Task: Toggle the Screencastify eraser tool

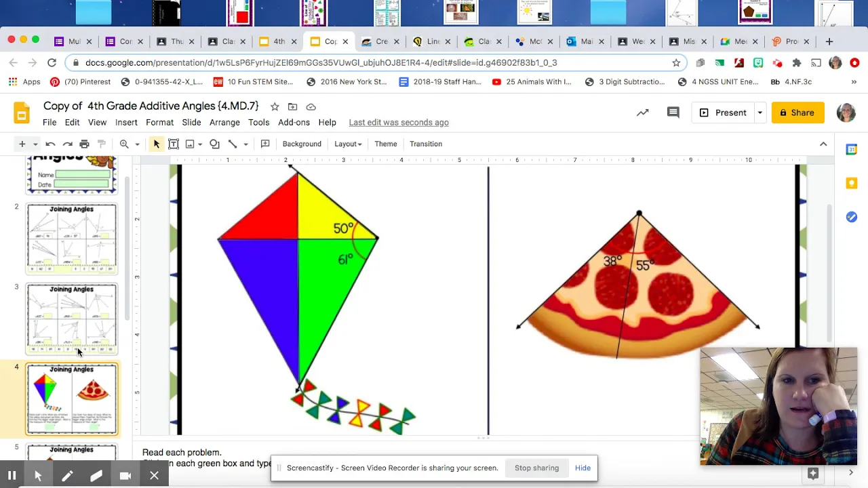Action: 96,476
